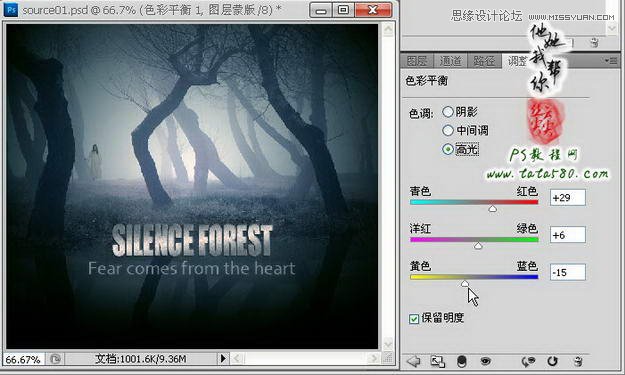Screen dimensions: 625x375
Task: Click the horizontal scrollbar left arrow
Action: 237,359
